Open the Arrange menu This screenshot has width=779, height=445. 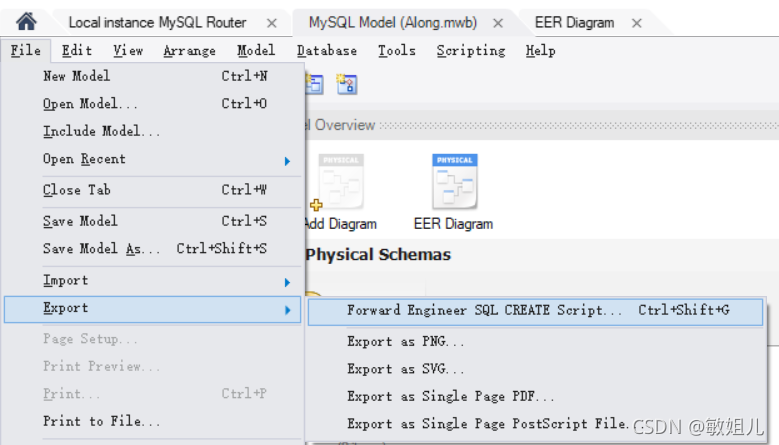pos(189,50)
